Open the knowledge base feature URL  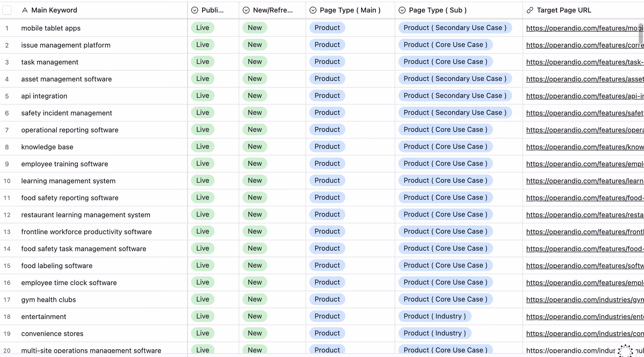(585, 147)
